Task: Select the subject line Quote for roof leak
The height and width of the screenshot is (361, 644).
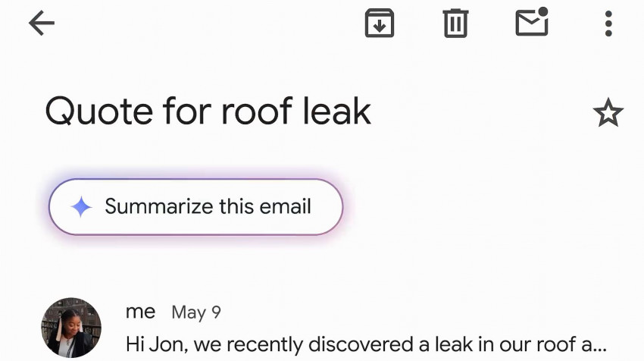Action: [x=208, y=111]
